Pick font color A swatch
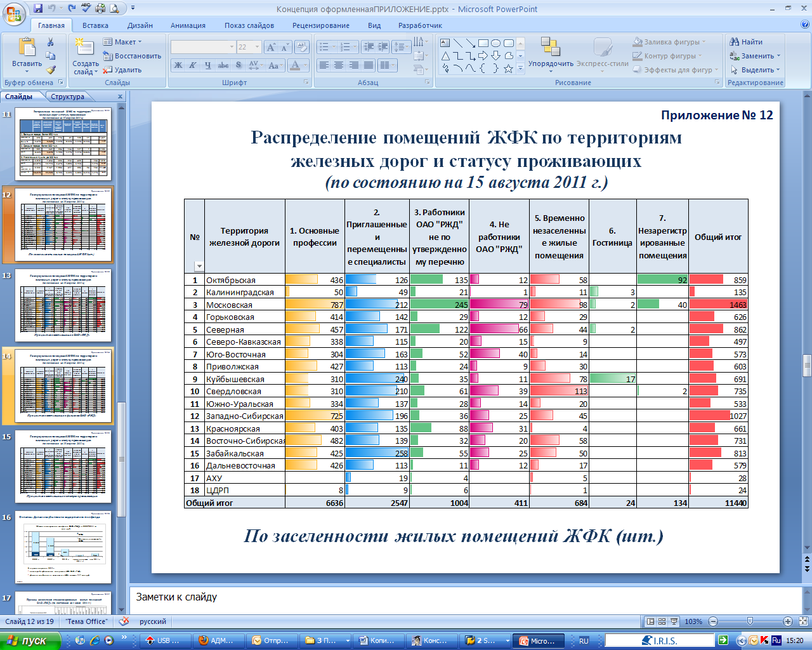The height and width of the screenshot is (650, 812). pos(295,65)
